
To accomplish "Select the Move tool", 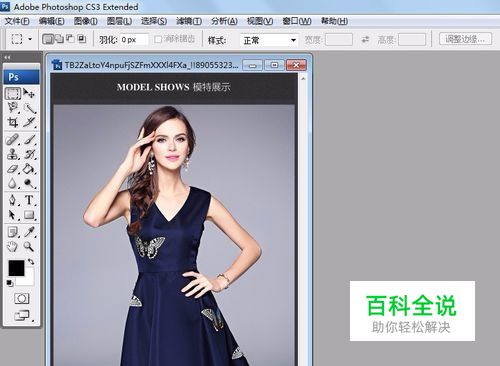I will tap(29, 94).
